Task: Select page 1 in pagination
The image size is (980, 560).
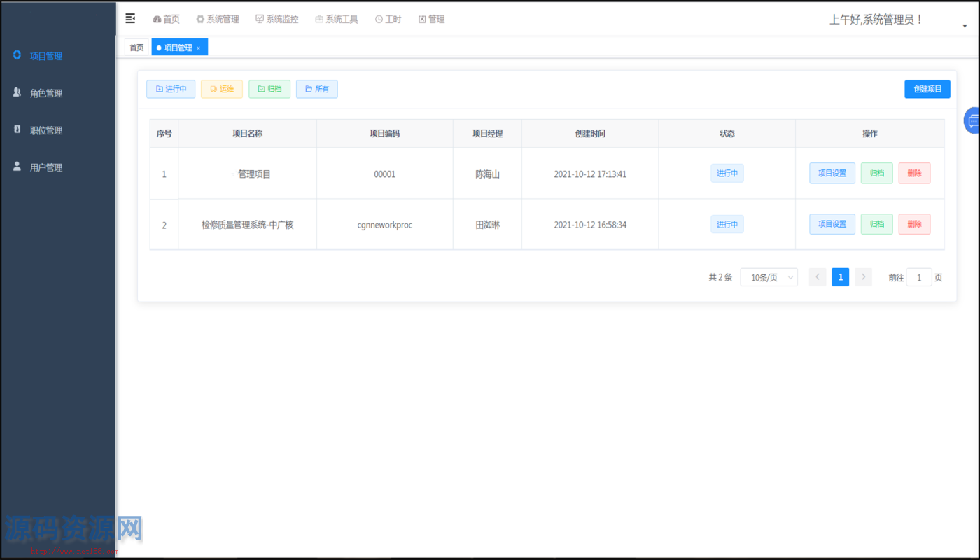Action: point(841,277)
